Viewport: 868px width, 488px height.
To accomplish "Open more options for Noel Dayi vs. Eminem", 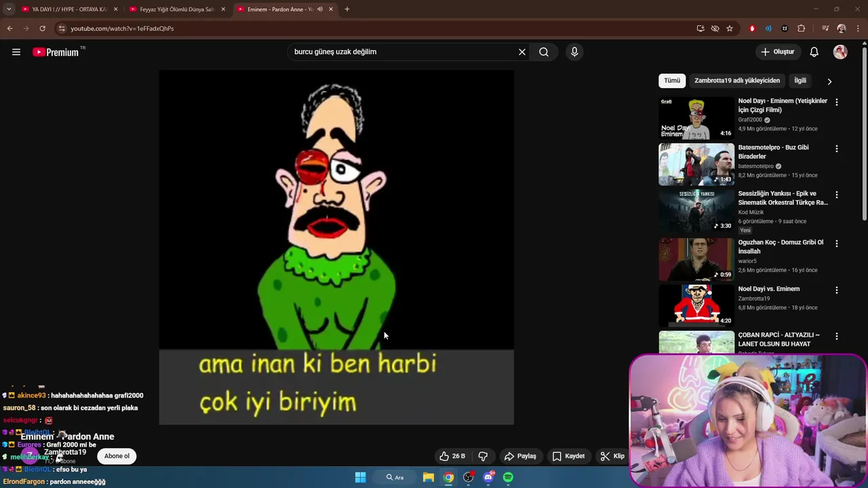I will tap(836, 290).
